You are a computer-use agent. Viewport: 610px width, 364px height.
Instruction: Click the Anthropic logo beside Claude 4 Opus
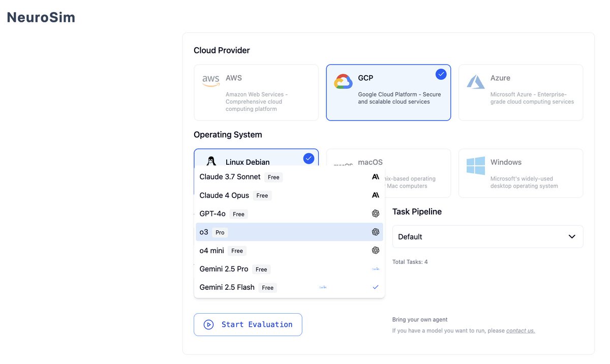click(375, 195)
